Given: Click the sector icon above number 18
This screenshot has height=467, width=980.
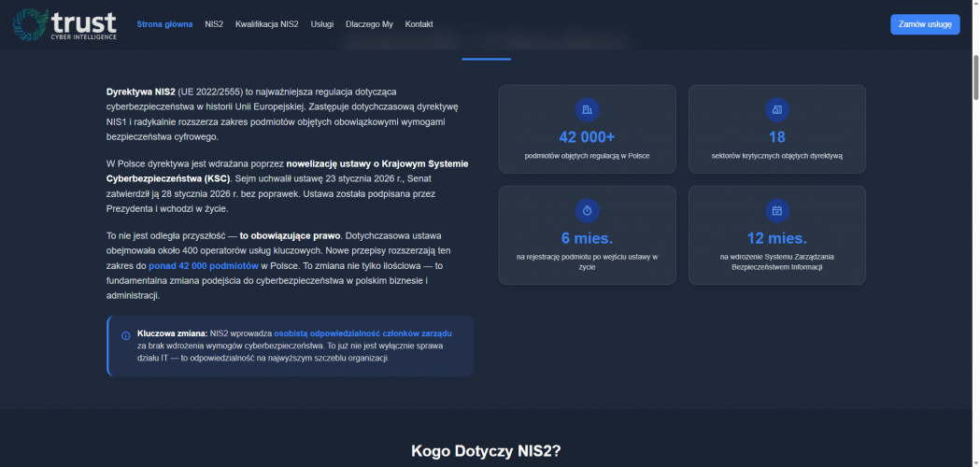Looking at the screenshot, I should (777, 110).
